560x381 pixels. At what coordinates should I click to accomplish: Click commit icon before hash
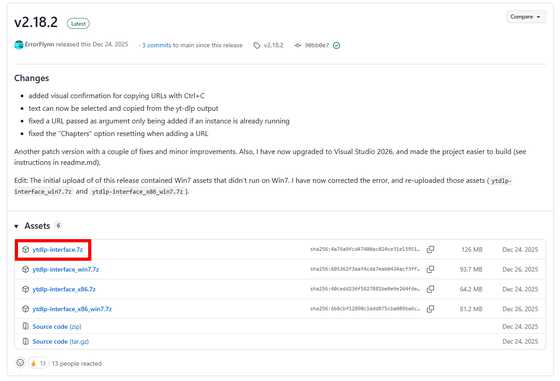(x=298, y=45)
